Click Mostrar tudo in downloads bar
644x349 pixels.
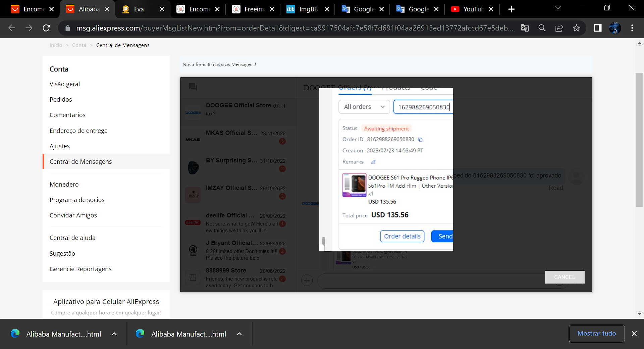pos(597,334)
